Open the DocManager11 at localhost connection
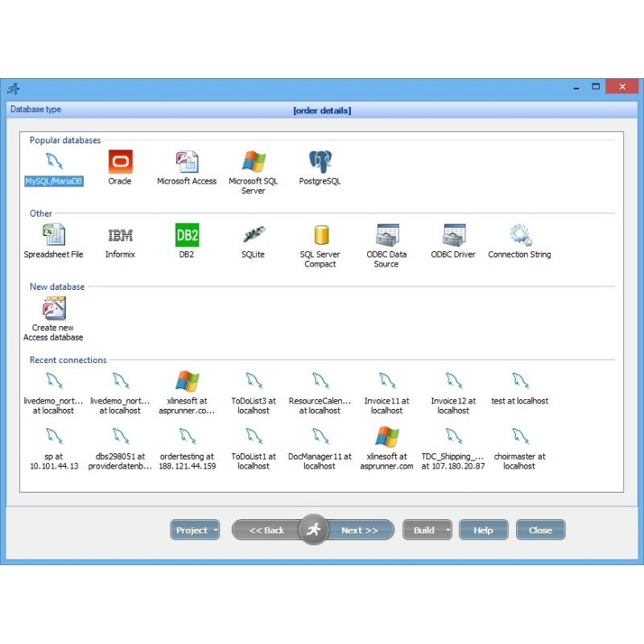644x644 pixels. pos(320,448)
